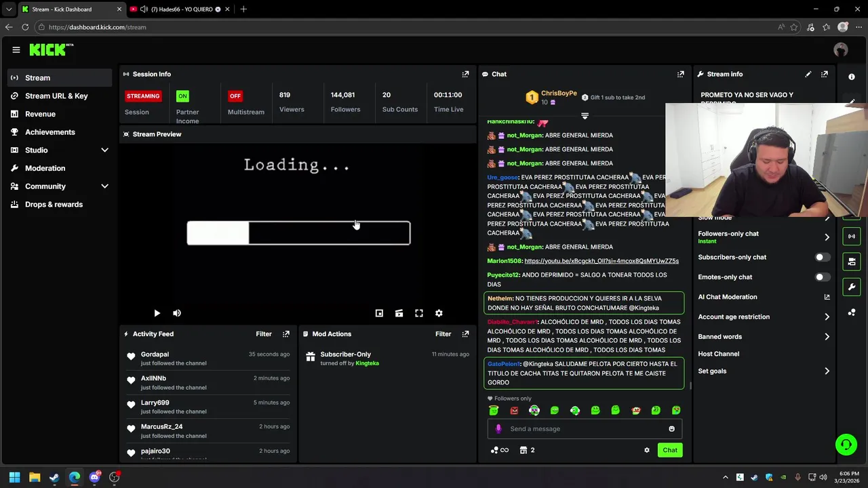This screenshot has height=488, width=868.
Task: Open AI Chat Moderation external link
Action: click(x=827, y=297)
